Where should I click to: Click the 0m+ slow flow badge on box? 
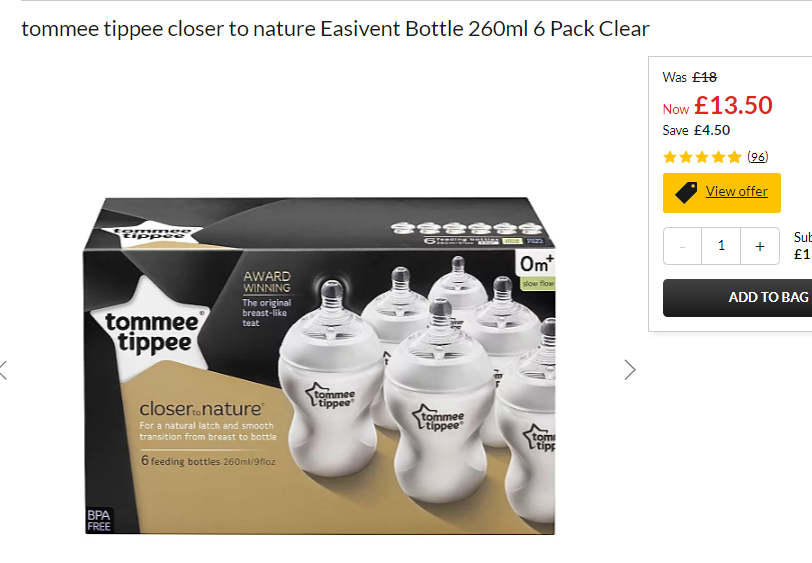[x=537, y=270]
